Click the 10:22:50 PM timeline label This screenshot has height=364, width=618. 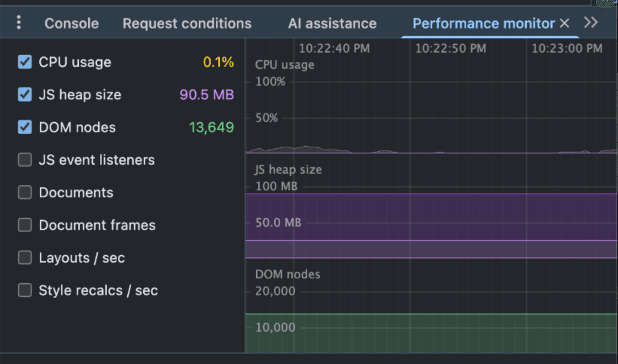coord(451,48)
